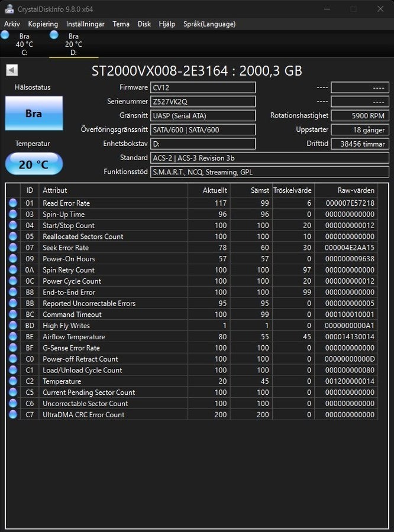Click the Enhetsbokstav field D:
Screen dimensions: 394x532
(203, 144)
